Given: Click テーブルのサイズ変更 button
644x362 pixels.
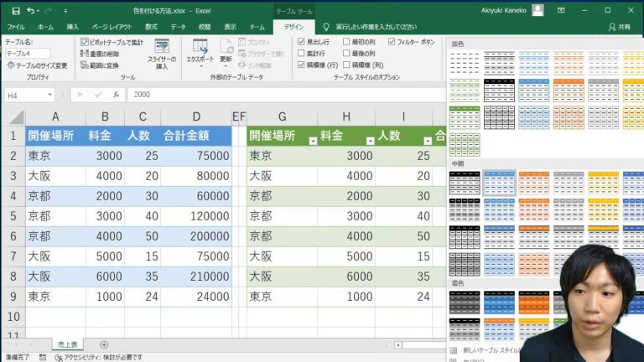Looking at the screenshot, I should click(x=38, y=65).
